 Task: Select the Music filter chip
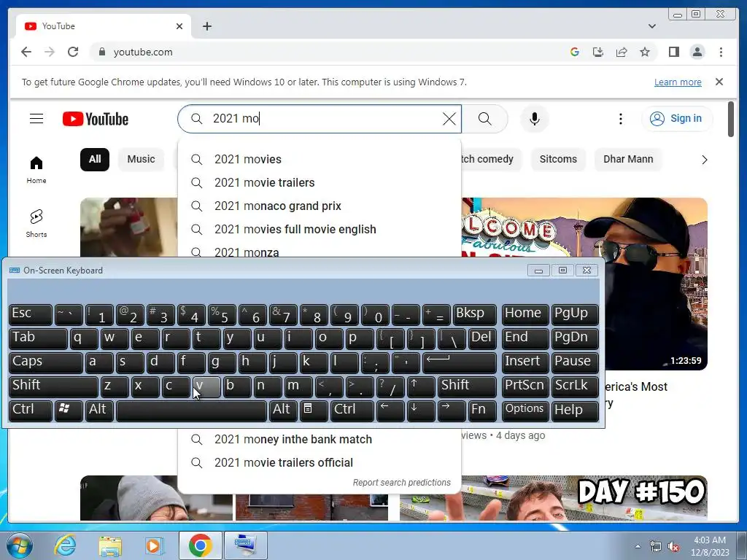pyautogui.click(x=141, y=159)
